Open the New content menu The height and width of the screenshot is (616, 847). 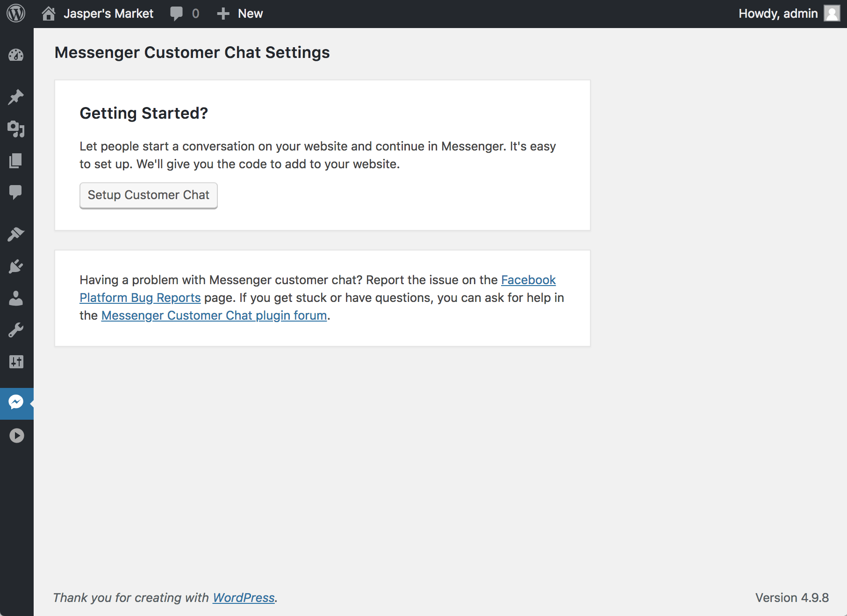coord(240,14)
